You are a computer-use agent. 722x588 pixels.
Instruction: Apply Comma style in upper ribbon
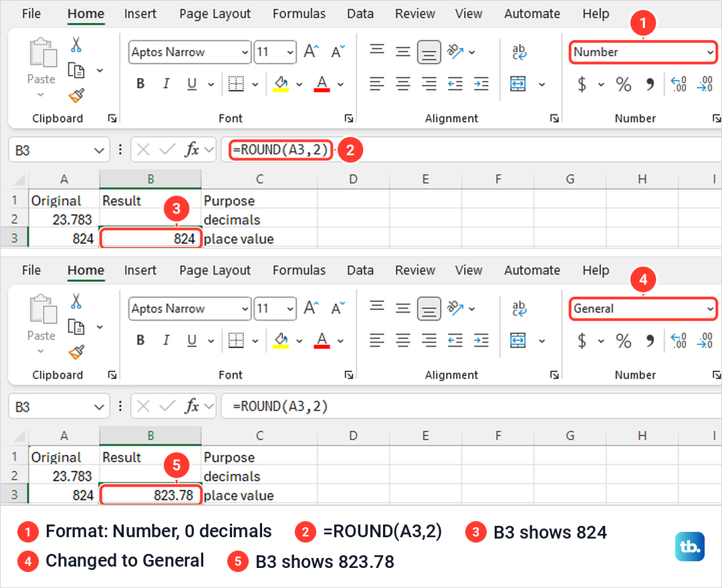point(650,84)
